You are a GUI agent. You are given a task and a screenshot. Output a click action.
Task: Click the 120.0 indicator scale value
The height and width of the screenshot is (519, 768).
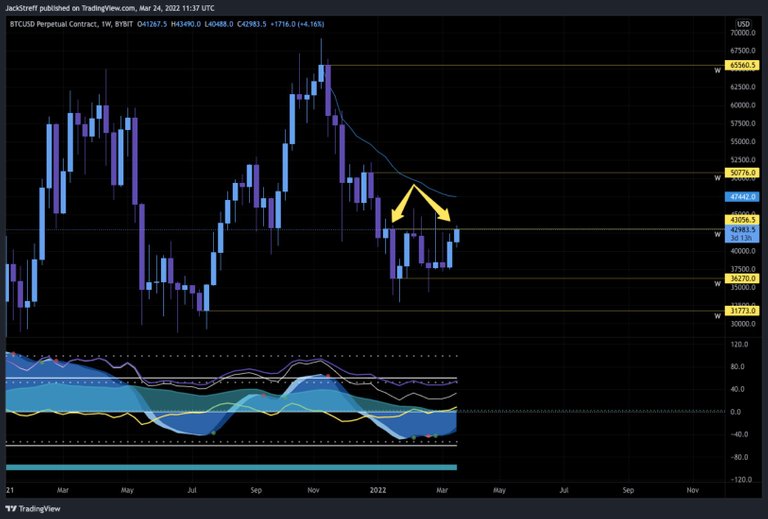pos(739,344)
